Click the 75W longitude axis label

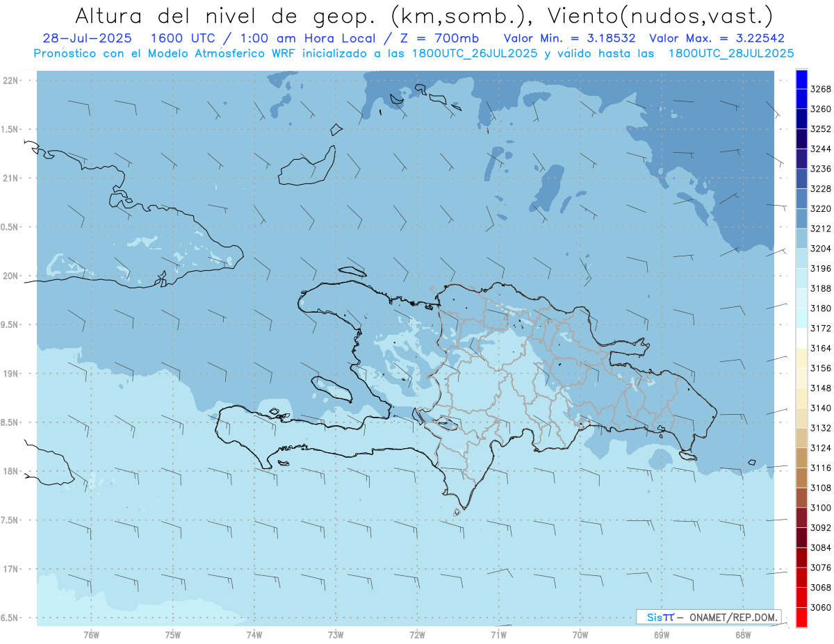(x=173, y=634)
